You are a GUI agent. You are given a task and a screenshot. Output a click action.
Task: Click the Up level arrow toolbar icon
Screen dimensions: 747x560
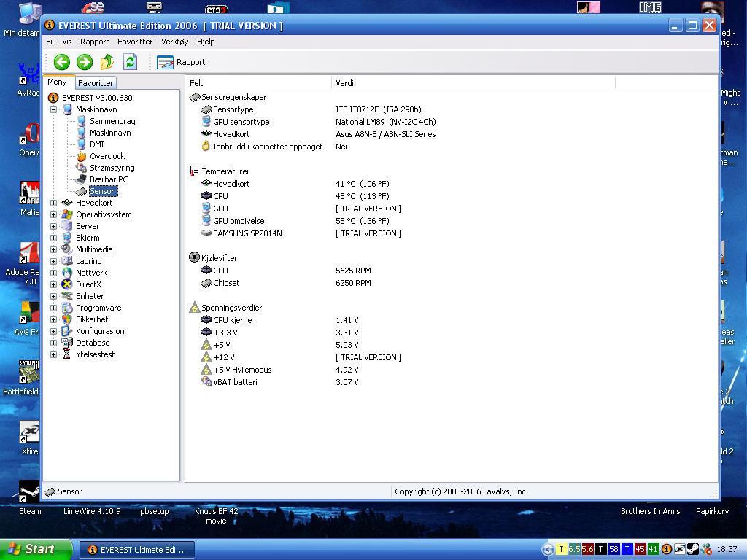[107, 62]
